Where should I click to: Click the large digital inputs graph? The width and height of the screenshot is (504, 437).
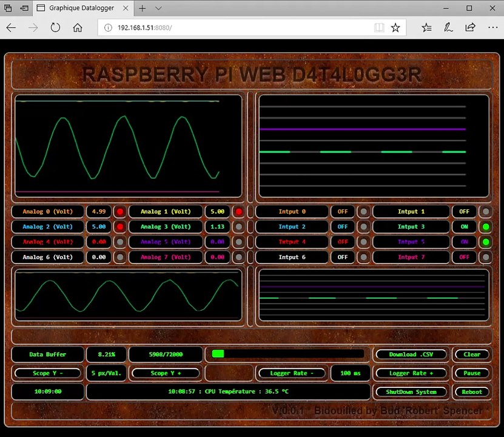point(374,146)
